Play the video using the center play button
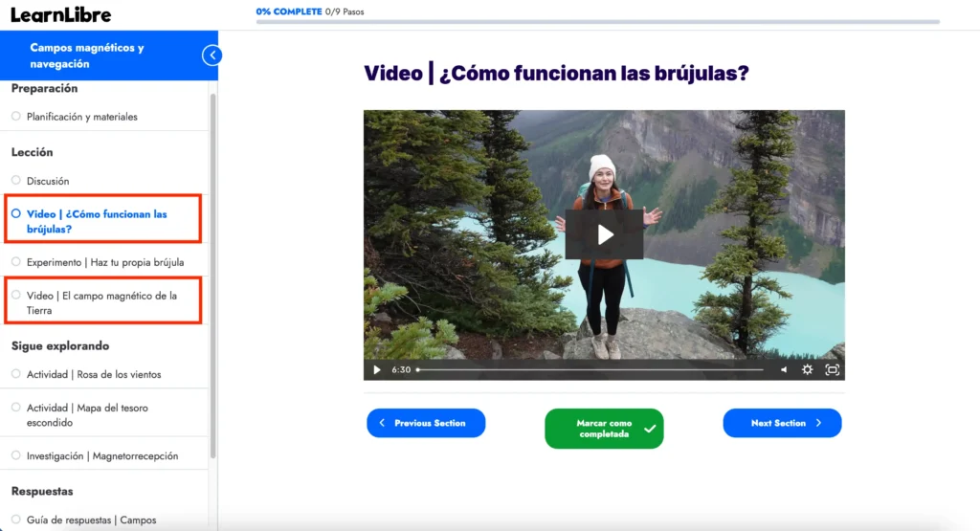Screen dimensions: 980x531 tap(605, 235)
